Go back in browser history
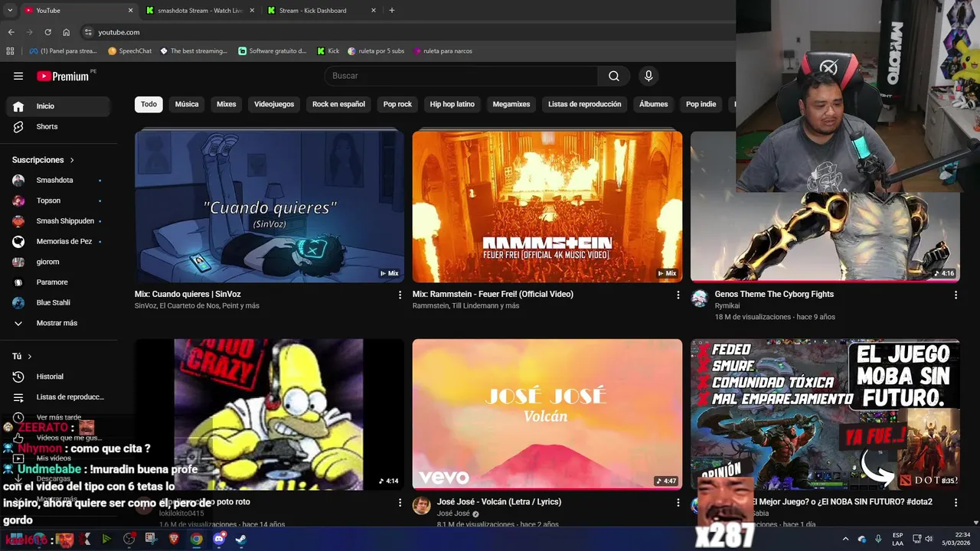This screenshot has height=551, width=980. 11,32
